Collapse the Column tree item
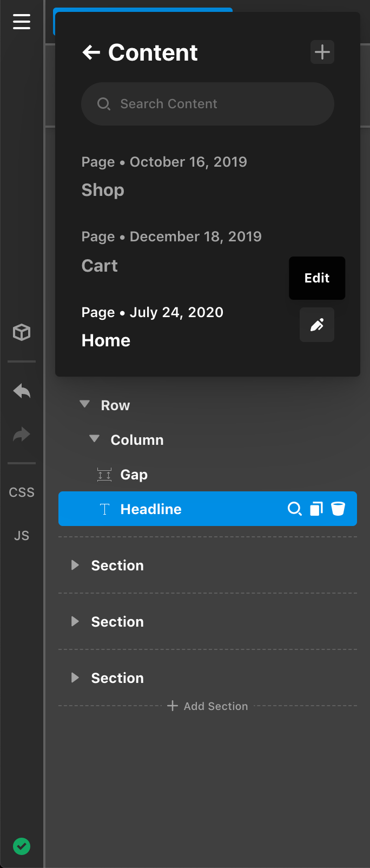The height and width of the screenshot is (868, 370). [95, 439]
